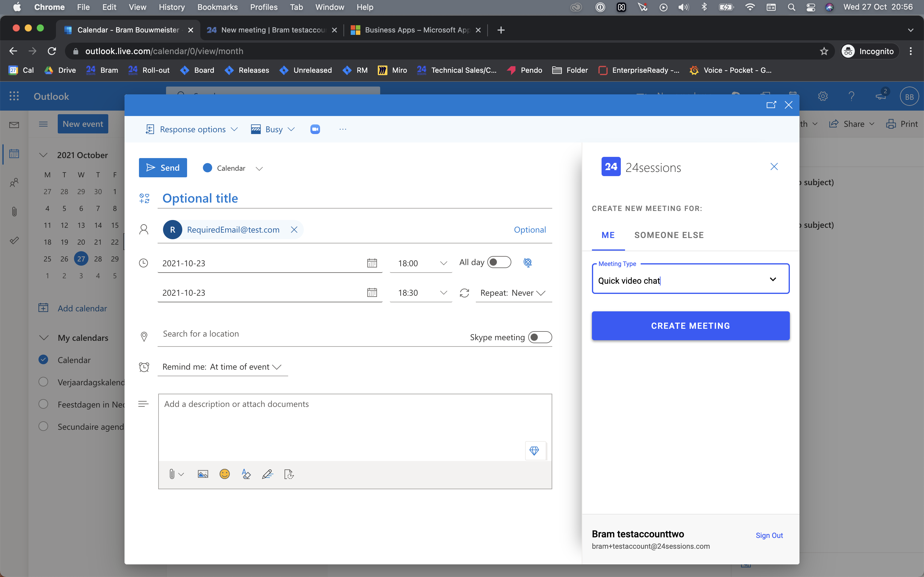Image resolution: width=924 pixels, height=577 pixels.
Task: Open the three-dots more options menu
Action: click(x=343, y=129)
